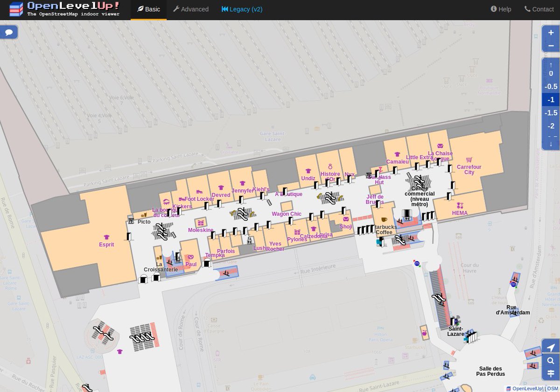Click the shirt icon above Jennyfer

242,183
